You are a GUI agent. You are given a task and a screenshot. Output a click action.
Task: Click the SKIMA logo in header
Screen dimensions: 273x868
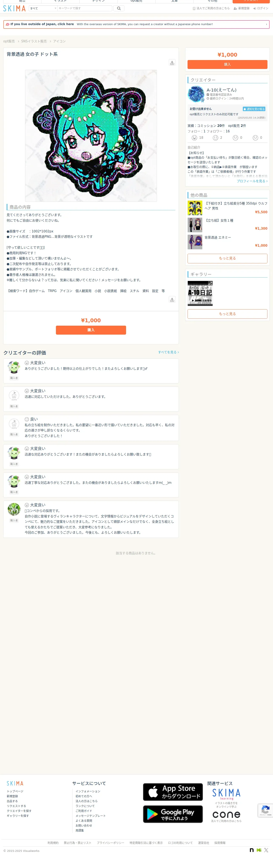pos(14,9)
